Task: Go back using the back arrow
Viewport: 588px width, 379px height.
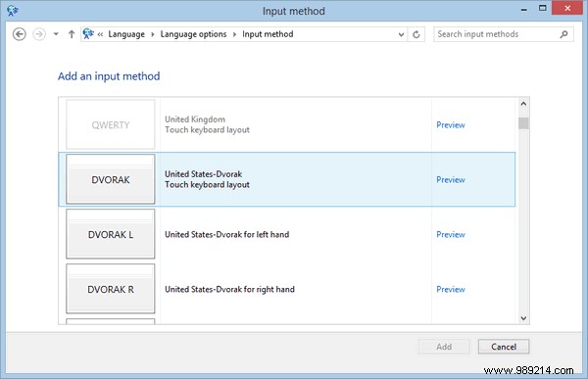Action: point(20,34)
